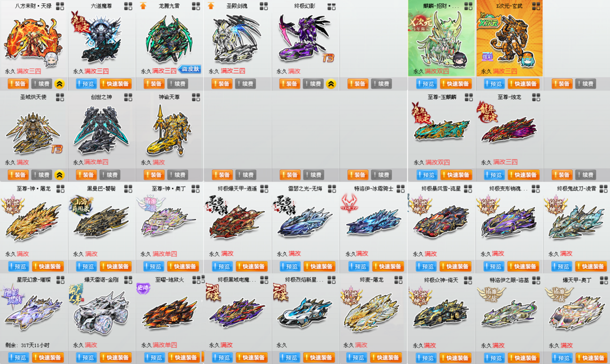Expand yellow chevron on 圣域炽天使 card

pos(59,174)
